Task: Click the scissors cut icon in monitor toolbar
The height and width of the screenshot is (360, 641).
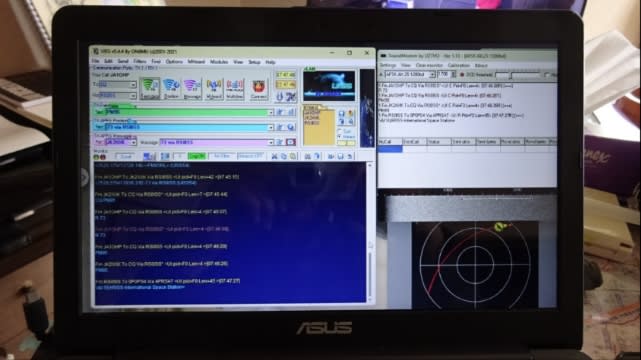Action: point(274,157)
